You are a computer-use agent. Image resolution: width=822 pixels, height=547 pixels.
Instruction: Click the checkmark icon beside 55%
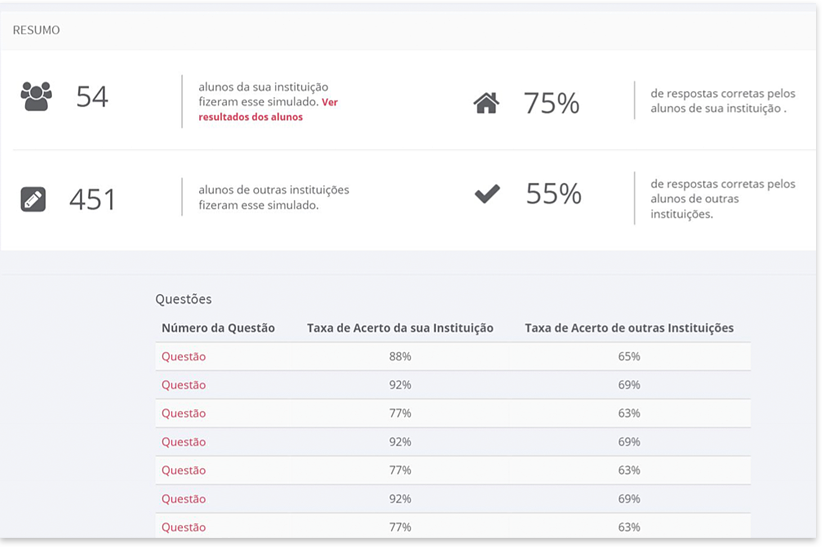pyautogui.click(x=487, y=194)
